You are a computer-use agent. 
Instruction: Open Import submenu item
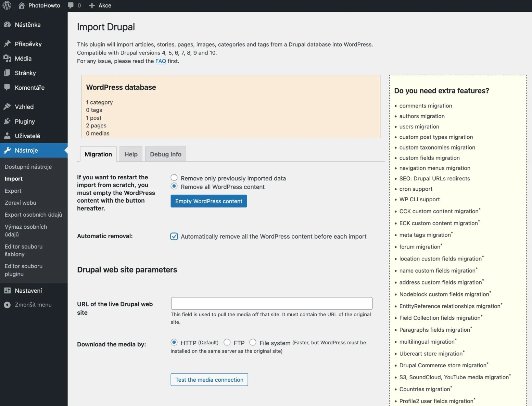click(x=14, y=179)
